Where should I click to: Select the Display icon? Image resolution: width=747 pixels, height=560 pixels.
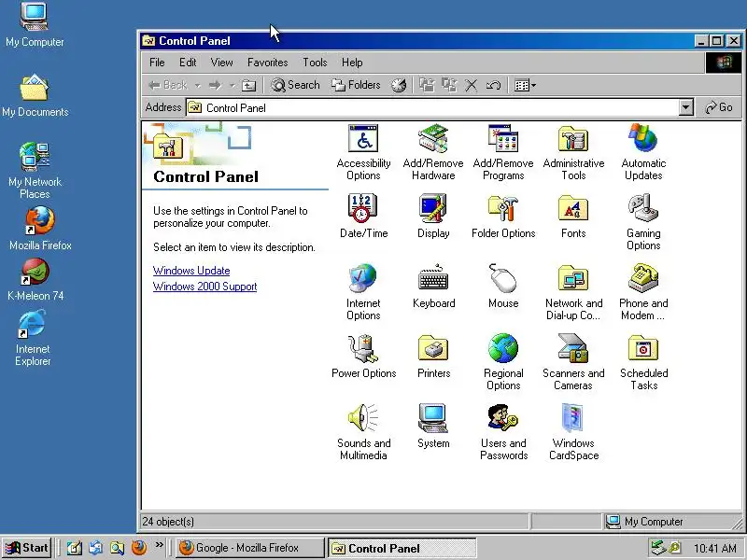pos(433,216)
